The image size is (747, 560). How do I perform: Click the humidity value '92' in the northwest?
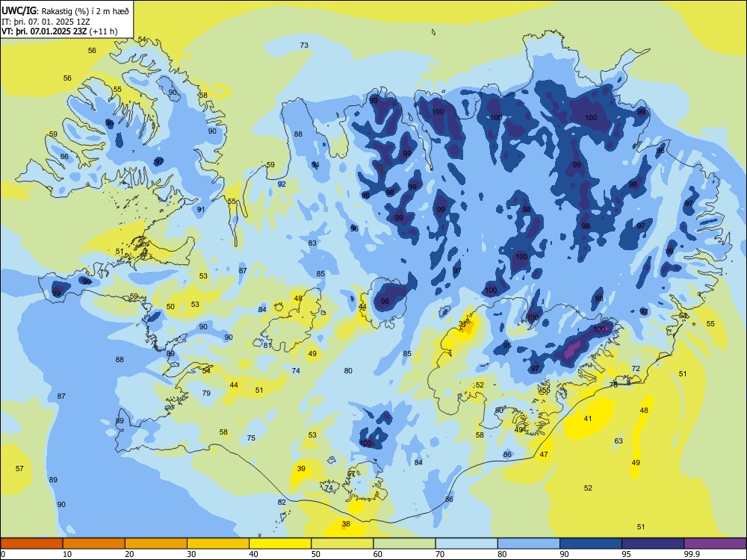[x=282, y=184]
